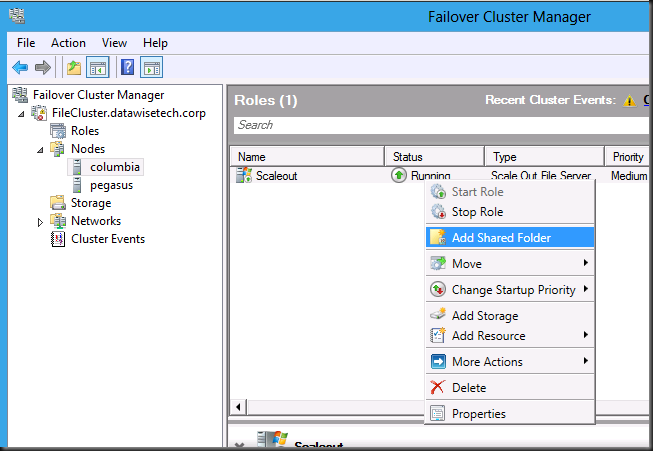Click the Add Storage disk icon
Screen dimensions: 653x451
click(438, 315)
